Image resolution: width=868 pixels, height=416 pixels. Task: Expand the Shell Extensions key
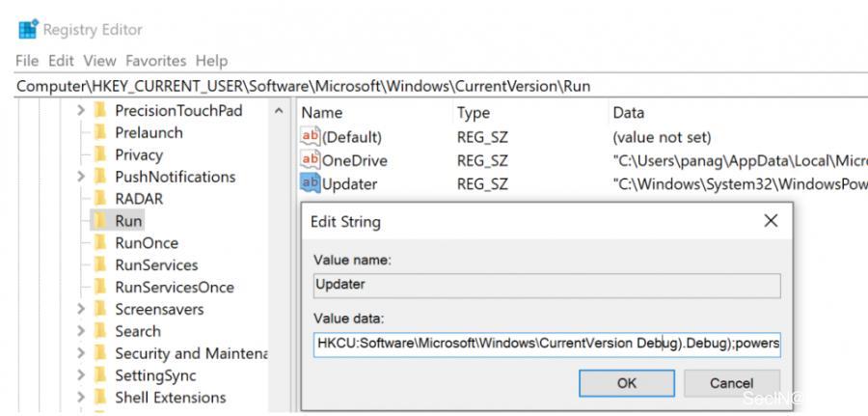(81, 398)
